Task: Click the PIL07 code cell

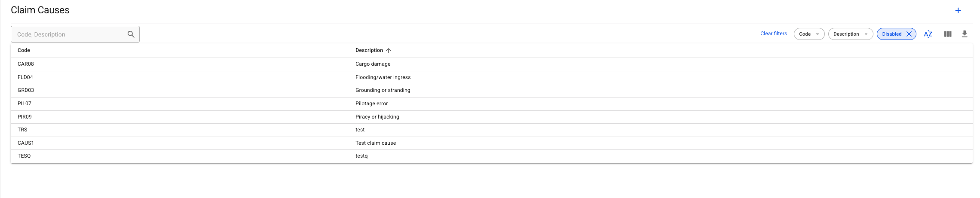Action: pyautogui.click(x=24, y=104)
